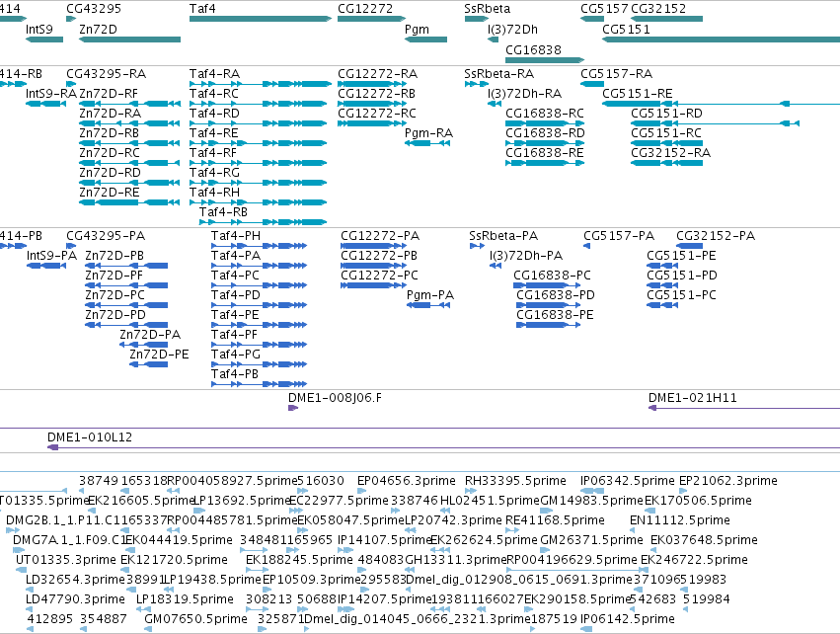Click transcript IntS9-RA label
This screenshot has height=634, width=840.
[x=51, y=94]
